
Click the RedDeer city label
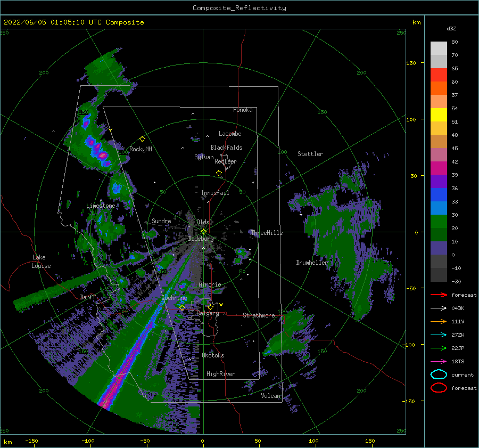pos(226,161)
